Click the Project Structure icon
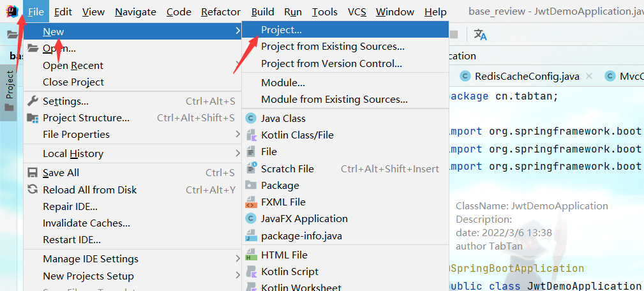This screenshot has height=291, width=644. (32, 117)
